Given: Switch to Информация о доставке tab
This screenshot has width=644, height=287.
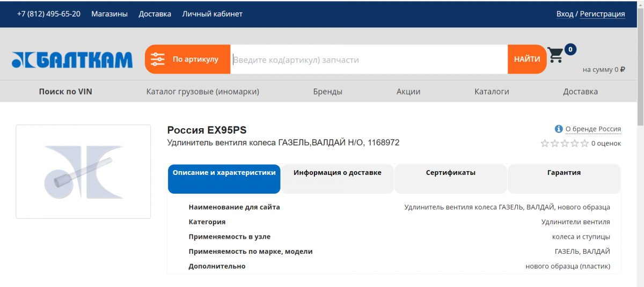Looking at the screenshot, I should click(338, 179).
